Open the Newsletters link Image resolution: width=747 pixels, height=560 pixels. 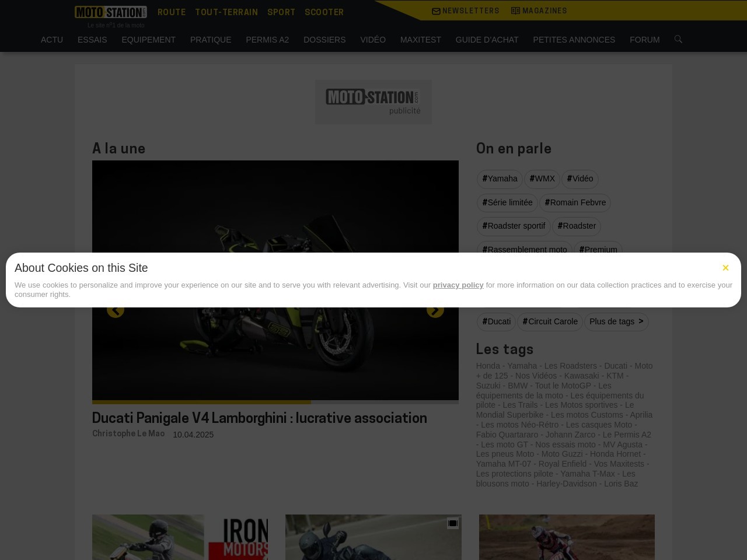click(x=466, y=11)
